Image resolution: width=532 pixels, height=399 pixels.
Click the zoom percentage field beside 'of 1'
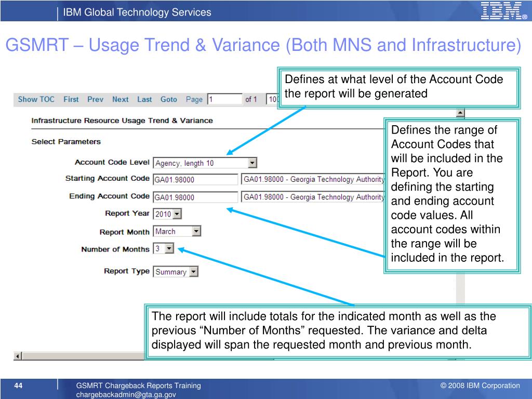272,99
